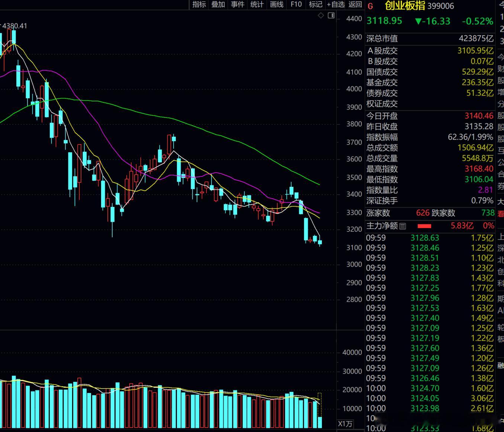Select the tick row priced 3128.63
504x432 pixels.
430,238
